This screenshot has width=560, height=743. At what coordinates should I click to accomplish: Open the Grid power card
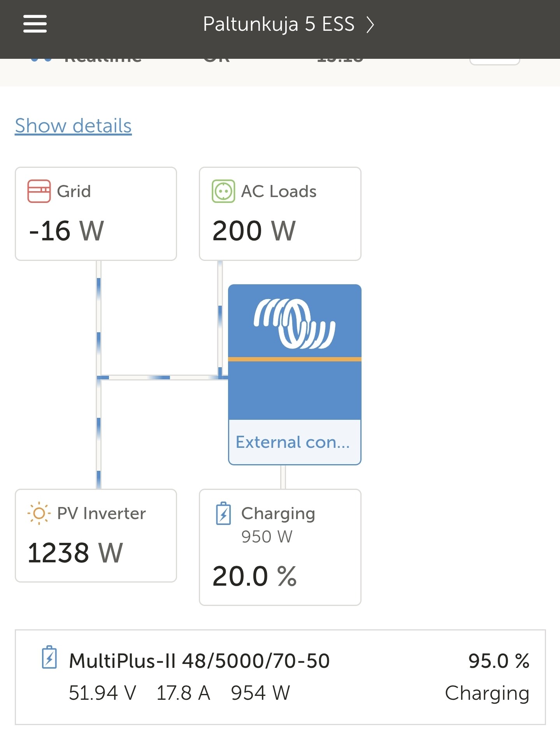[96, 214]
